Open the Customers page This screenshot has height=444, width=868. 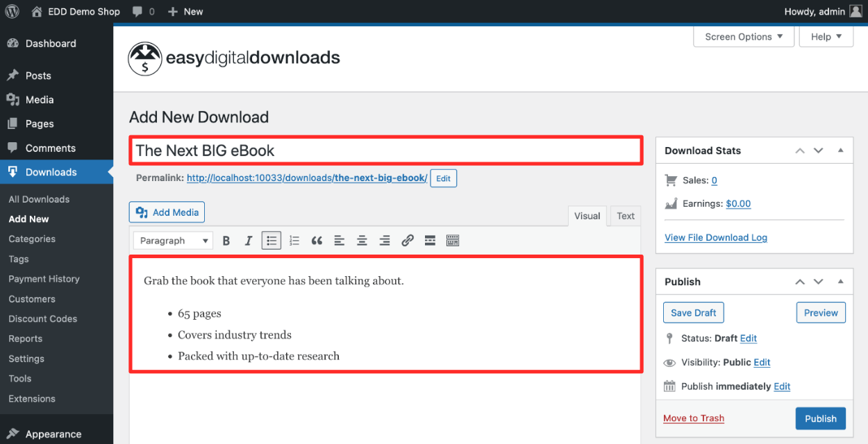click(x=32, y=299)
